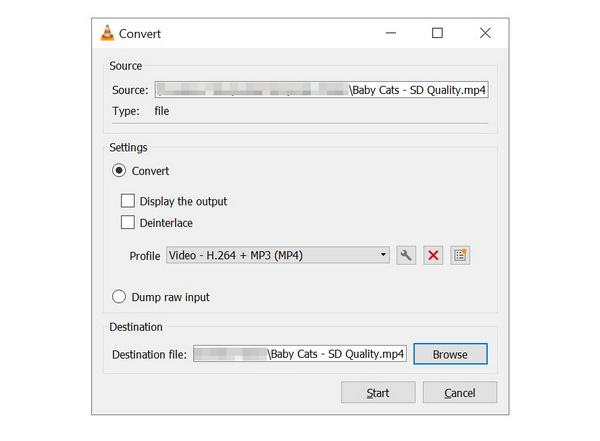Click Browse to choose destination
600x441 pixels.
[450, 354]
